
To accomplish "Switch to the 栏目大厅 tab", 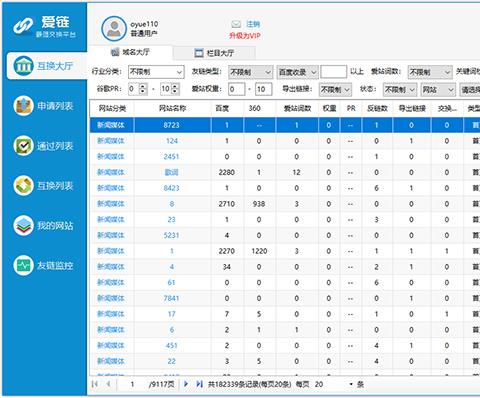I will pyautogui.click(x=214, y=53).
